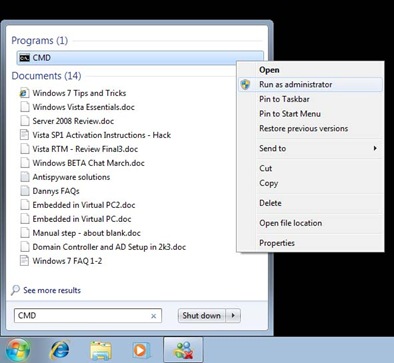Launch Windows Media Player from the taskbar

click(x=141, y=350)
